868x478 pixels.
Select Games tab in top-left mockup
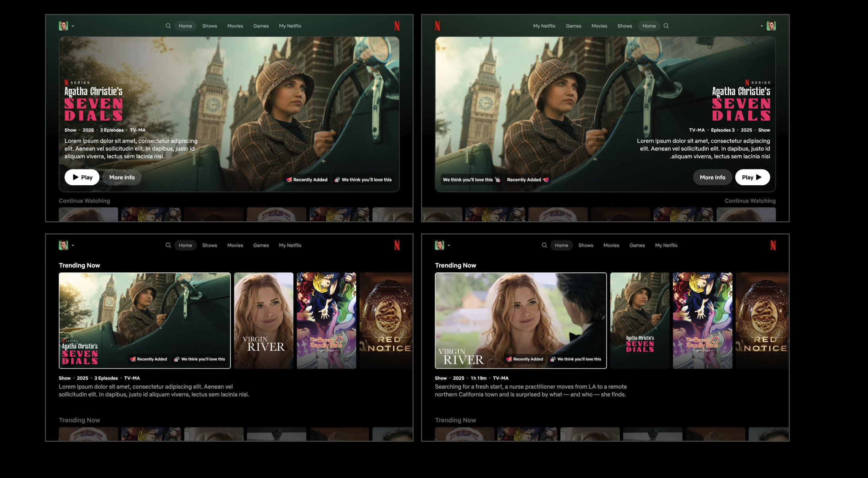pos(261,26)
